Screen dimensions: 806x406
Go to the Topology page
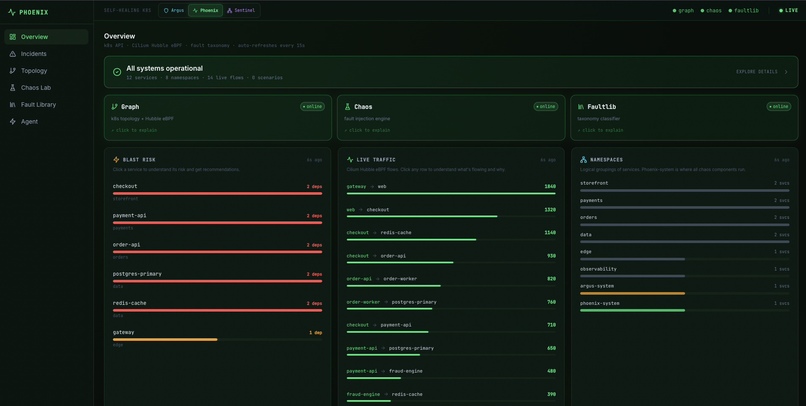46,71
